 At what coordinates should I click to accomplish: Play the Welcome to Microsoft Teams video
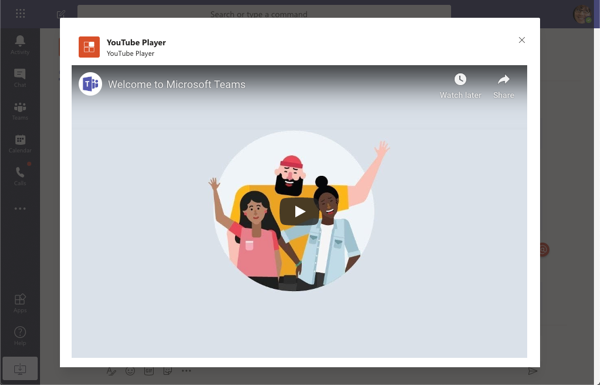point(299,211)
